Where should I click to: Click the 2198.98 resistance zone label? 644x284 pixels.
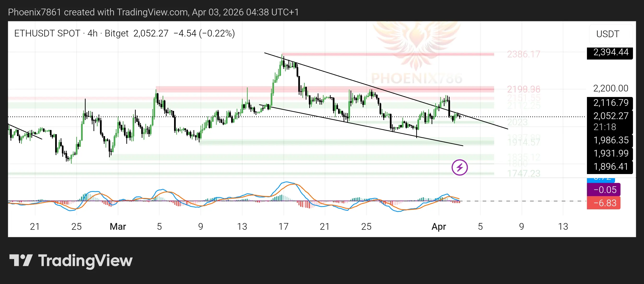tap(523, 89)
